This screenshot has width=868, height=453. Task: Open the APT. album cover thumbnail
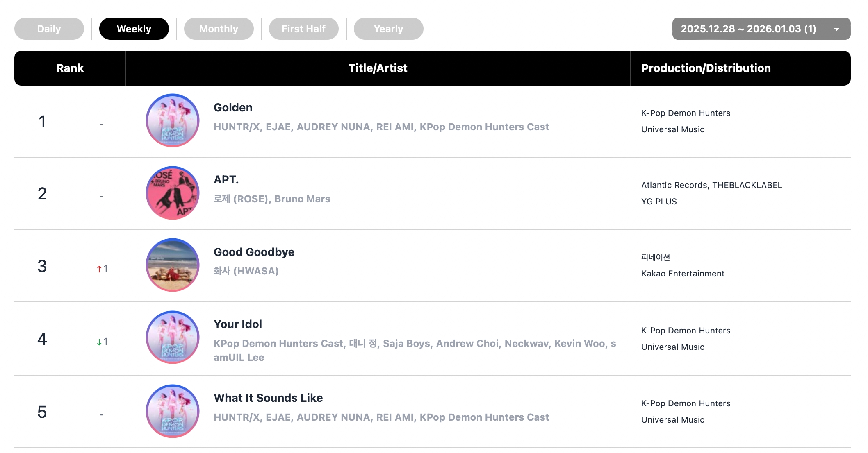click(x=173, y=193)
